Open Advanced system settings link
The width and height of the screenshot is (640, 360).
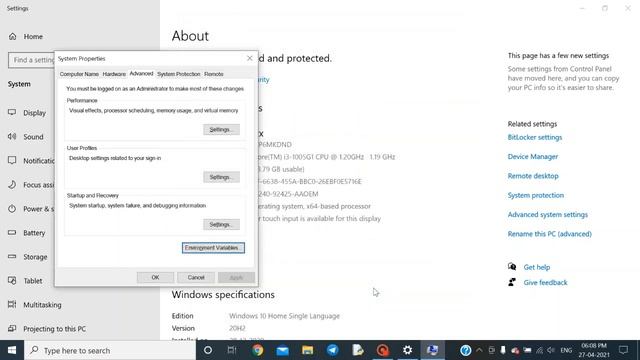click(548, 214)
